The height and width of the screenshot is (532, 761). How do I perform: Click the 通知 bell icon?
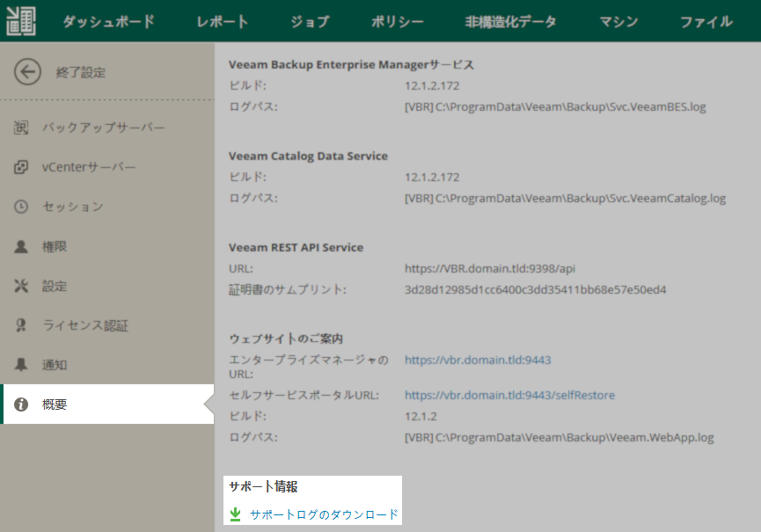coord(21,365)
